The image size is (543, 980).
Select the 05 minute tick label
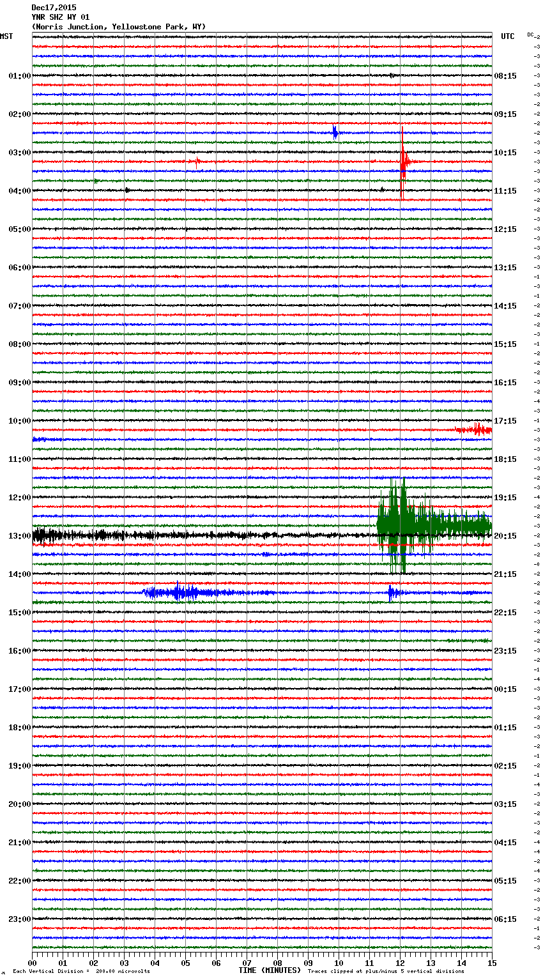click(185, 963)
